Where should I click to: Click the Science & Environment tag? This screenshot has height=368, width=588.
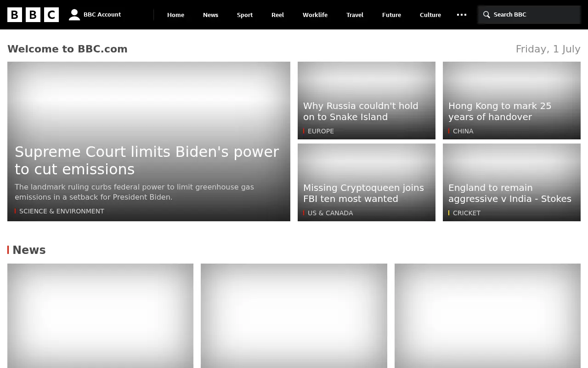click(x=62, y=211)
